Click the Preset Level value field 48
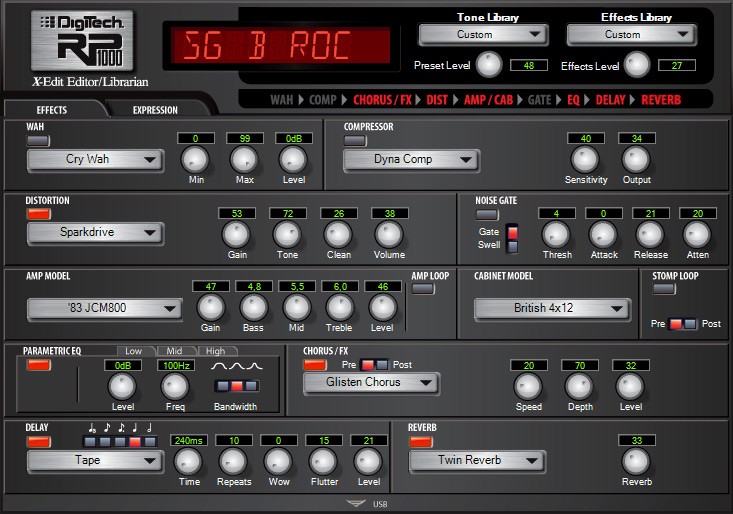 (529, 65)
